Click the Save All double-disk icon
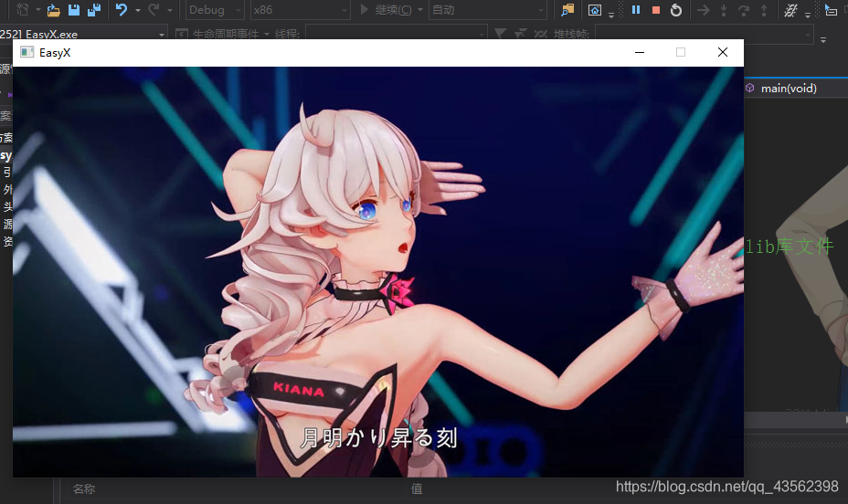Image resolution: width=848 pixels, height=504 pixels. pyautogui.click(x=94, y=10)
